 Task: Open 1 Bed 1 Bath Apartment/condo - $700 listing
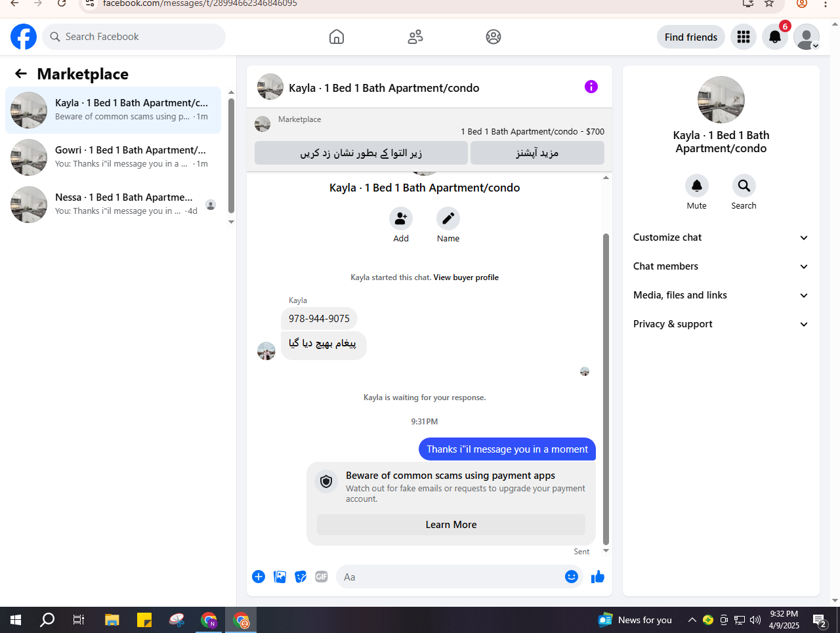coord(532,131)
